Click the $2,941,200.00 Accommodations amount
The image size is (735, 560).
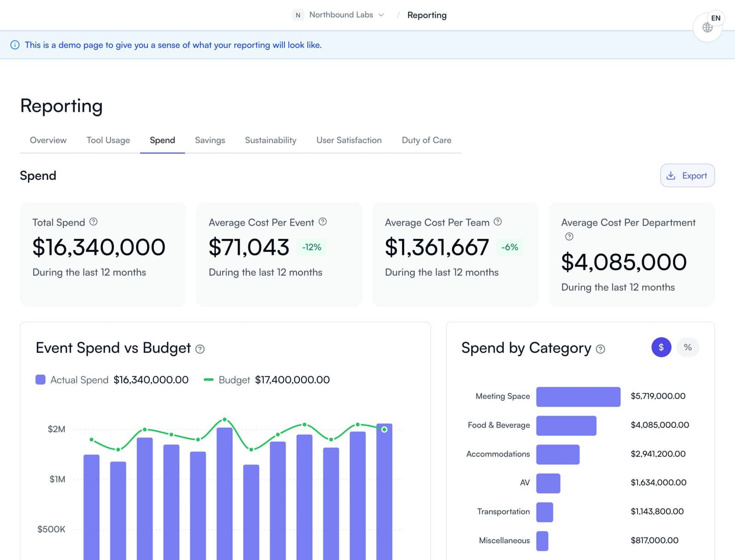(658, 454)
